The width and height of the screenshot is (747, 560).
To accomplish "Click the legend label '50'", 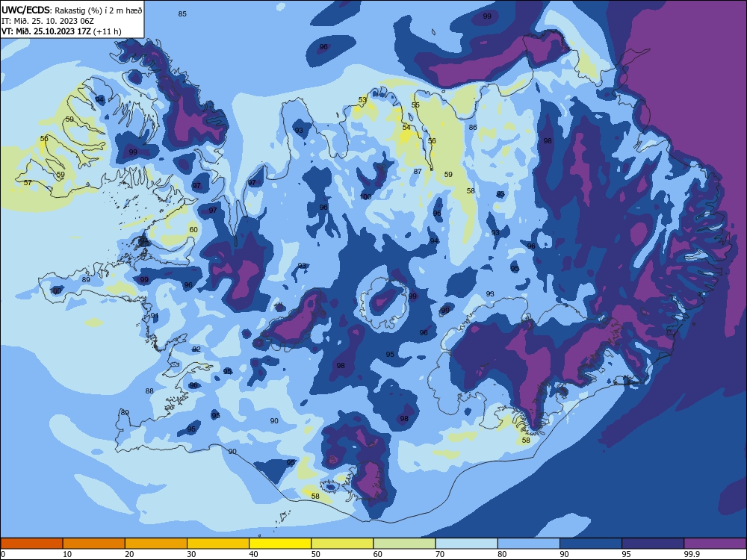I will pyautogui.click(x=315, y=554).
